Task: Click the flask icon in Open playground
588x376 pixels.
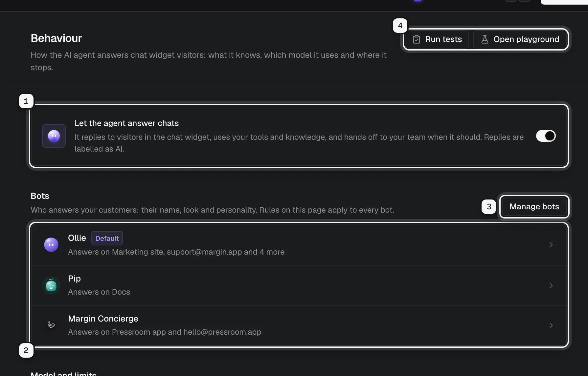Action: (485, 39)
